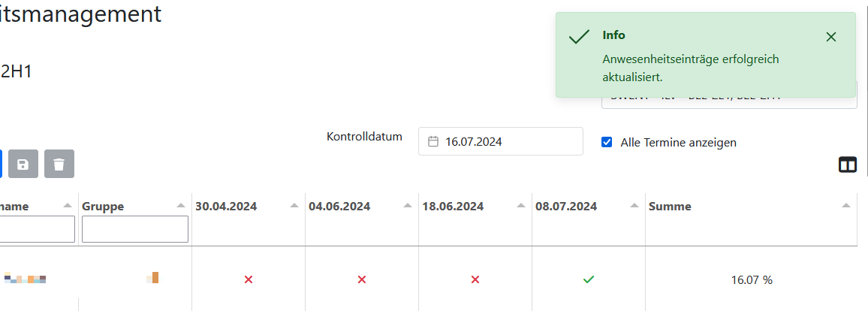Viewport: 868px width, 311px height.
Task: Click the save disk icon button
Action: coord(23,164)
